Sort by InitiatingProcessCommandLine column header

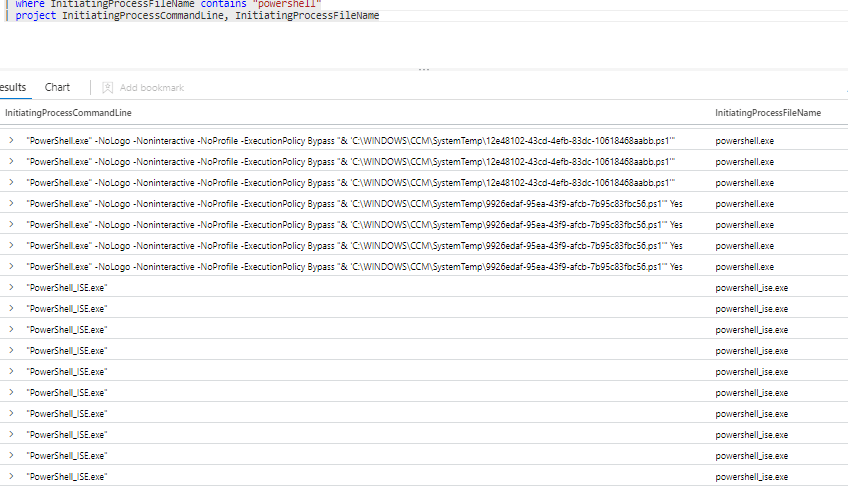[68, 112]
